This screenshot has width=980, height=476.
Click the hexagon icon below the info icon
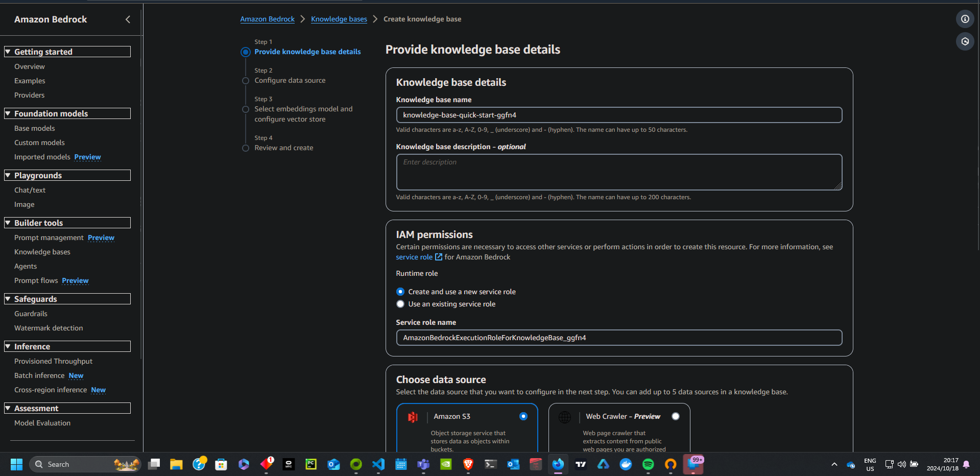[x=965, y=41]
